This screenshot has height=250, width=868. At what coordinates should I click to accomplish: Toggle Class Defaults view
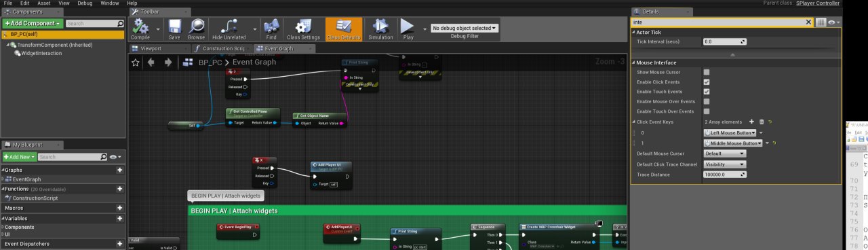click(x=344, y=29)
